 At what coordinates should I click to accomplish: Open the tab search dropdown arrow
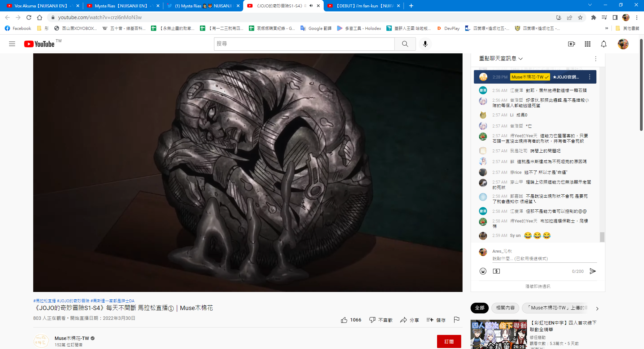[x=590, y=5]
